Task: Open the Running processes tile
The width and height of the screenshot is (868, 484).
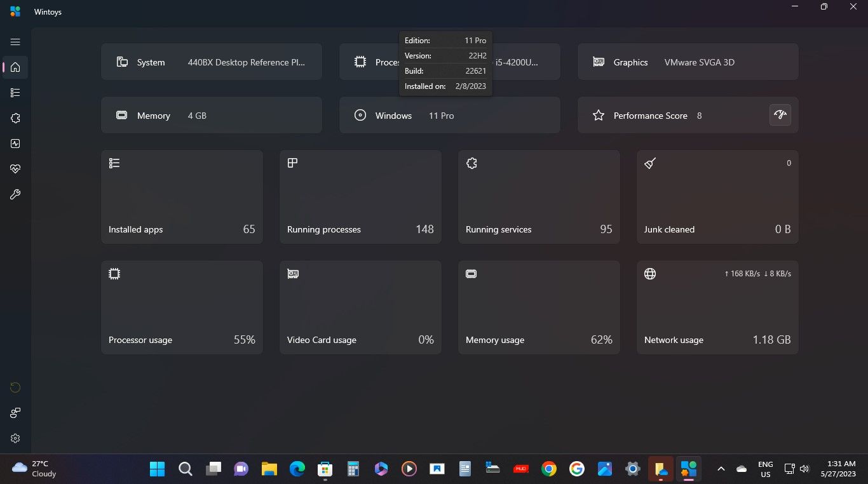Action: click(360, 197)
